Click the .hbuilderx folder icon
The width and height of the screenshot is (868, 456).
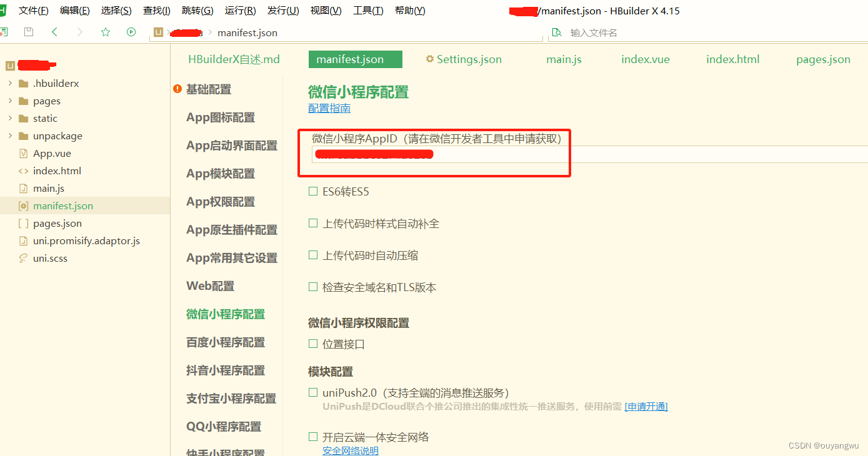(24, 84)
